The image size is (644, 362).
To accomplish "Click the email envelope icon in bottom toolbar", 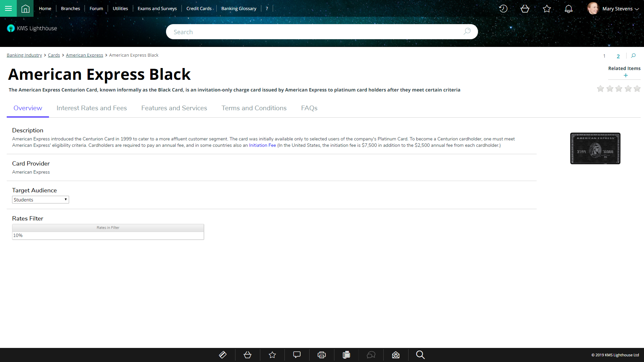I will click(396, 355).
